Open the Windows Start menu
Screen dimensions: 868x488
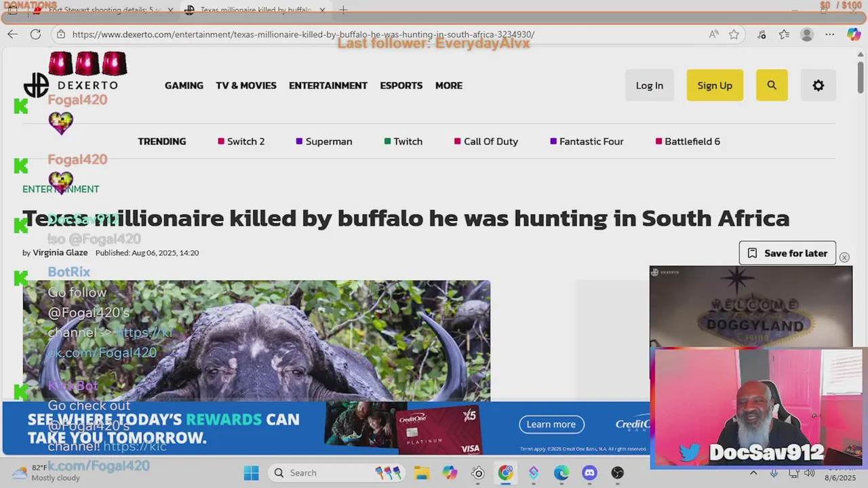pyautogui.click(x=251, y=473)
